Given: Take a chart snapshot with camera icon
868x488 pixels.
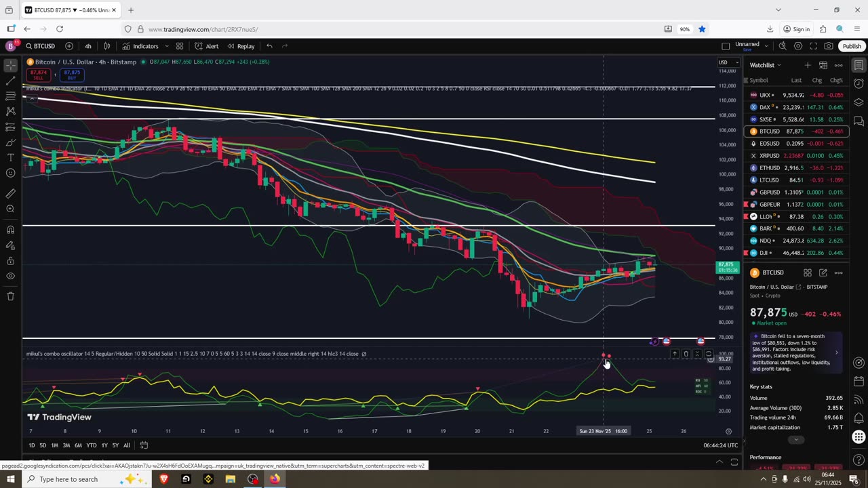Looking at the screenshot, I should (x=829, y=46).
